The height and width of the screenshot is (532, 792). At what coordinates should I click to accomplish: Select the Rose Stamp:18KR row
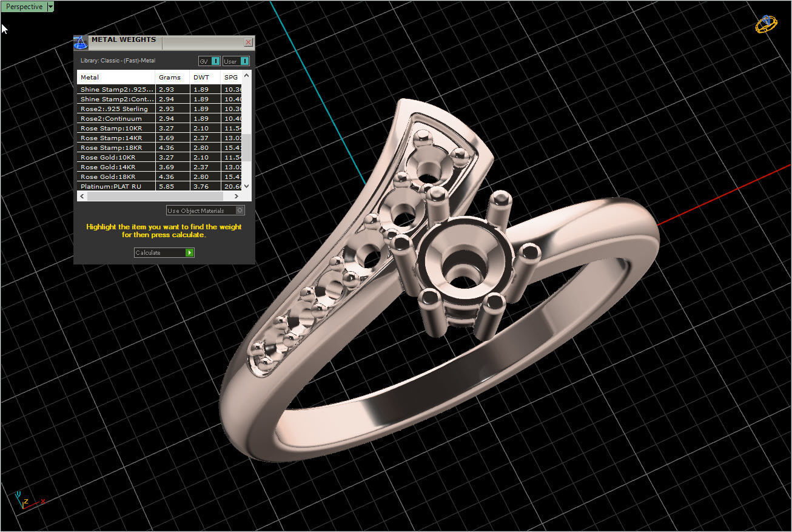tap(160, 147)
